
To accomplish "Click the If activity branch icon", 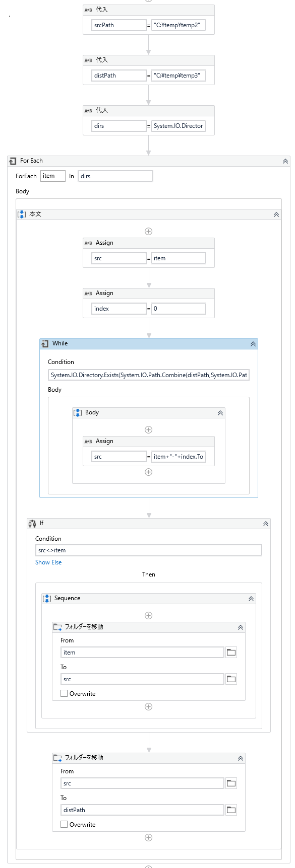I will (x=33, y=524).
